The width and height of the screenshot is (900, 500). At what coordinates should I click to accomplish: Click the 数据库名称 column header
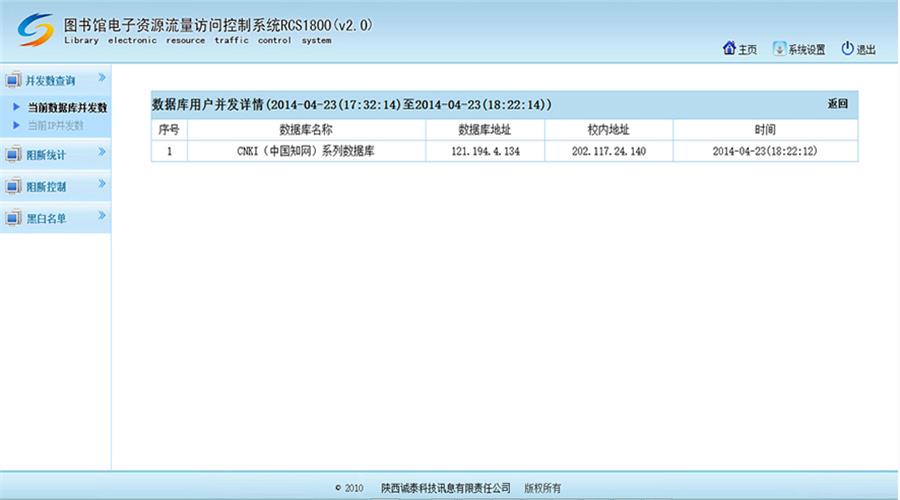(305, 130)
